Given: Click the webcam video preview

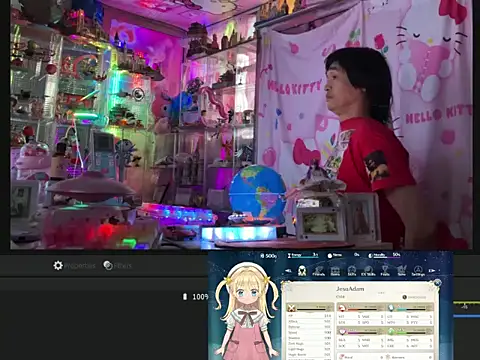Looking at the screenshot, I should (241, 124).
